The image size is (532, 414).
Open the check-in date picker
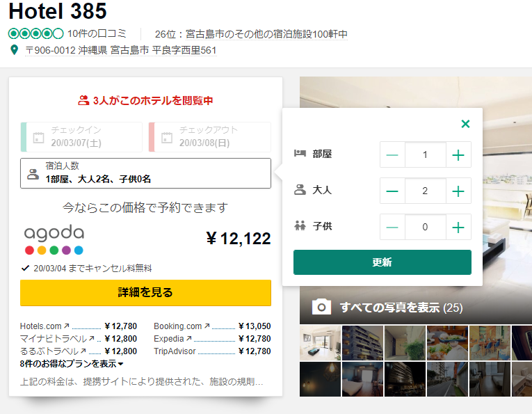click(81, 137)
